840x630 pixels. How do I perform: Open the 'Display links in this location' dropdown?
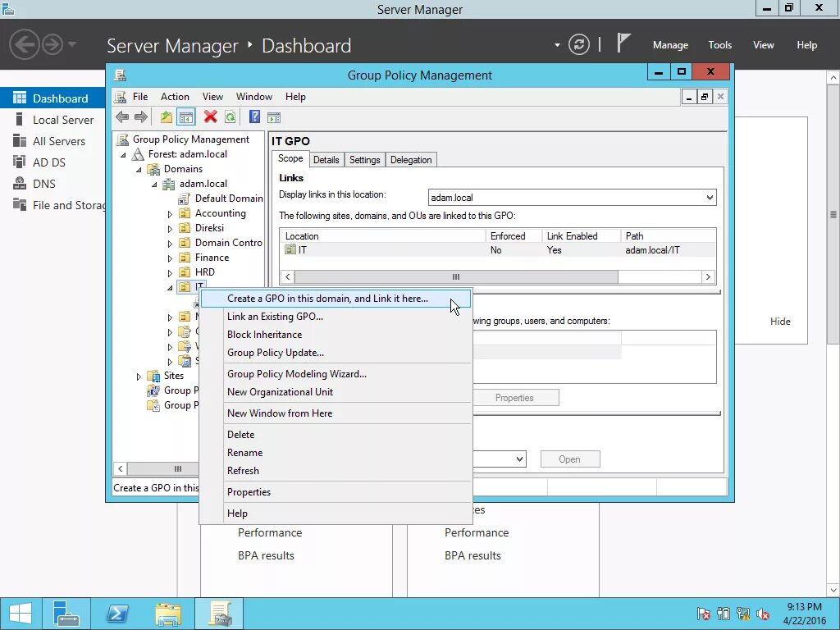(x=710, y=197)
